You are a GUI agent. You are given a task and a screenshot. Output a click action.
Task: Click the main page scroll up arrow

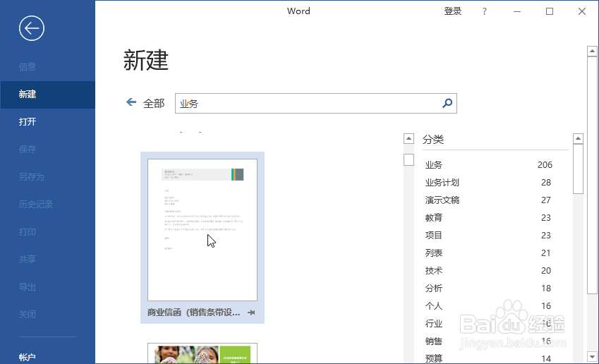coord(592,51)
